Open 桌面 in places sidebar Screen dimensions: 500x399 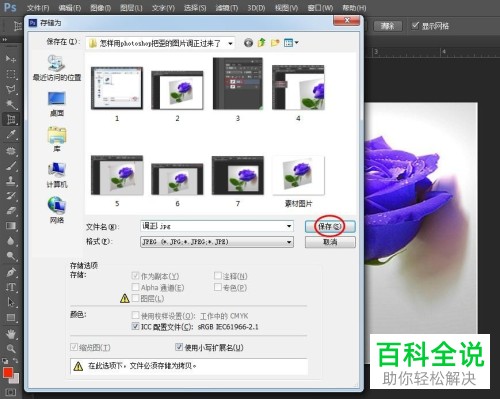pos(57,104)
